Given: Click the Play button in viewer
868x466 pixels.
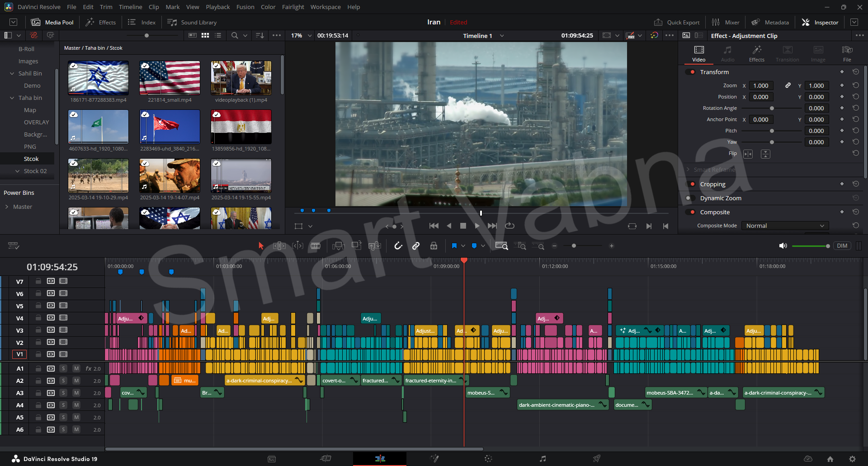Looking at the screenshot, I should coord(477,226).
